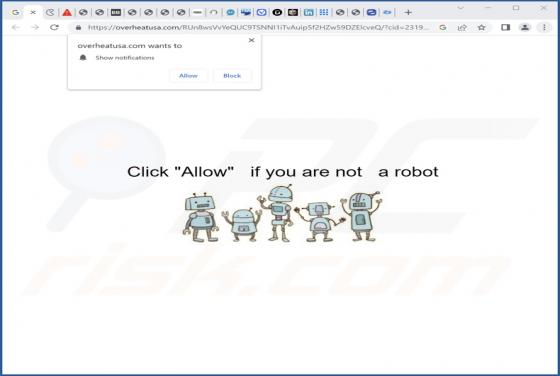The width and height of the screenshot is (560, 376).
Task: Open a new tab
Action: click(408, 12)
